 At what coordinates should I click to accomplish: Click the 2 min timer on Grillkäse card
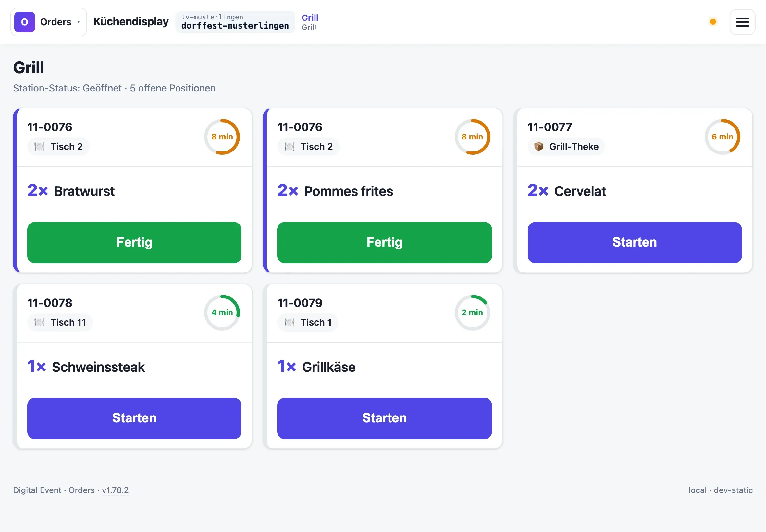pyautogui.click(x=472, y=312)
